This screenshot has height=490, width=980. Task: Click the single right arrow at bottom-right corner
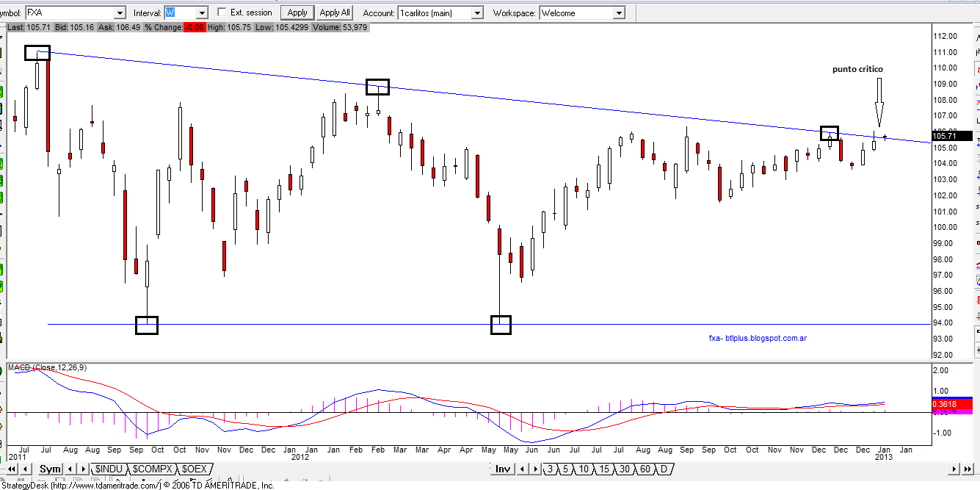(x=953, y=469)
